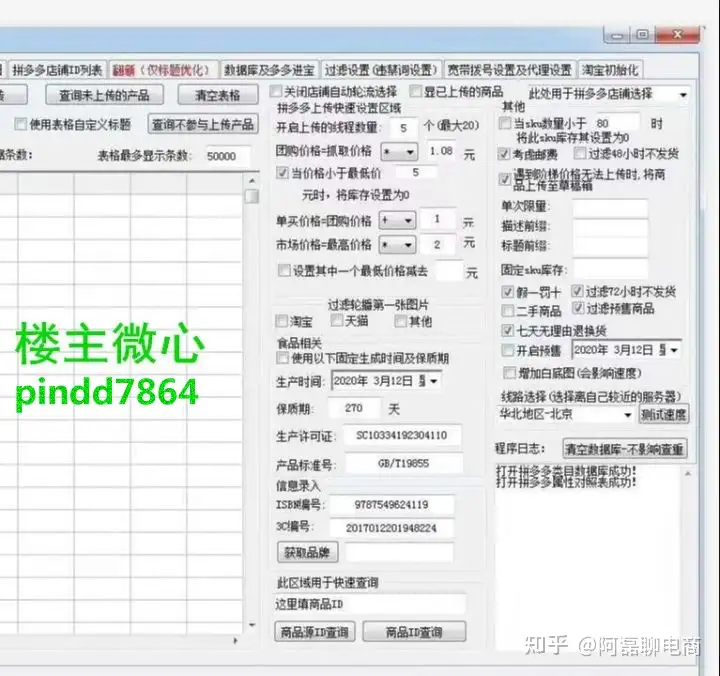Click 团购价格 value field 1.08
The height and width of the screenshot is (676, 720).
pos(441,151)
